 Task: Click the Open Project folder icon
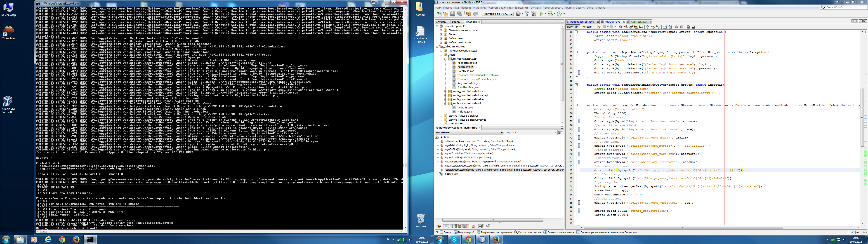[x=453, y=14]
